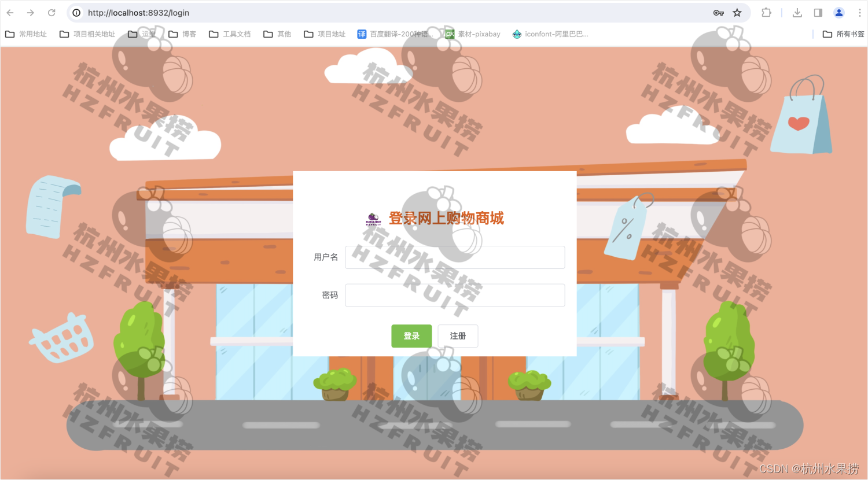Open the 工具文档 bookmarks folder
The image size is (868, 480).
230,34
